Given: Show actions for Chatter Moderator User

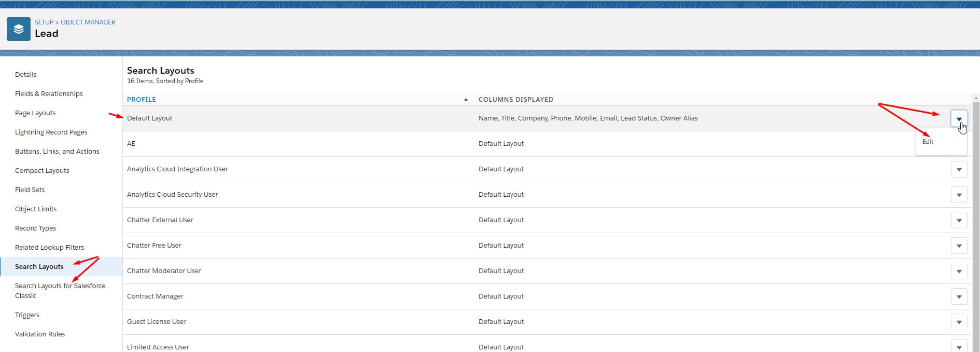Looking at the screenshot, I should click(x=959, y=272).
